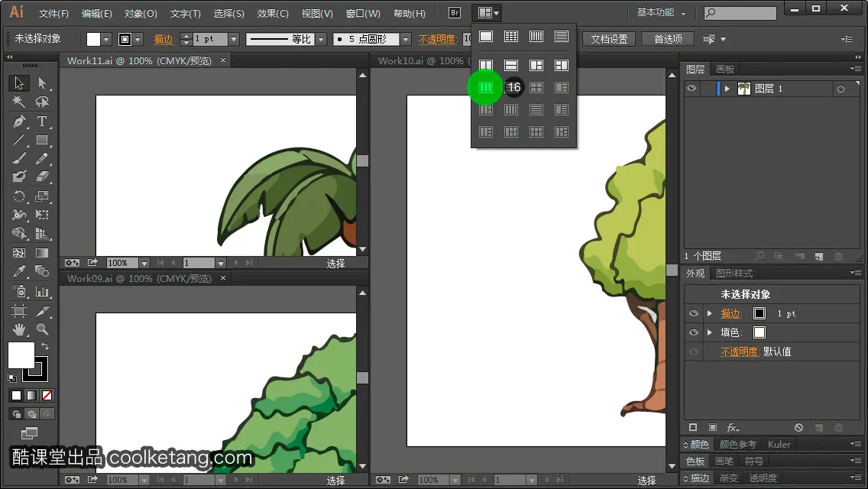Choose the Eraser tool
This screenshot has height=489, width=868.
coord(42,176)
